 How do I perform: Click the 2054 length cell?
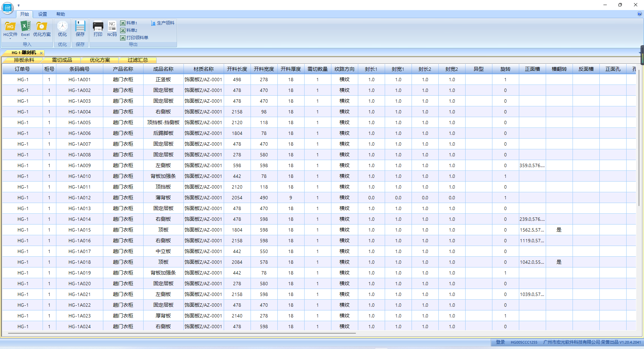point(237,198)
